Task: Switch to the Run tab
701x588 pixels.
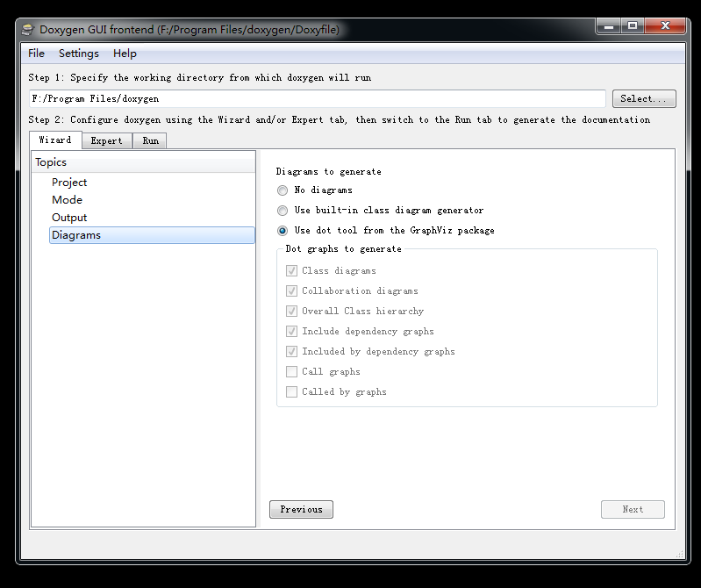Action: [x=151, y=140]
